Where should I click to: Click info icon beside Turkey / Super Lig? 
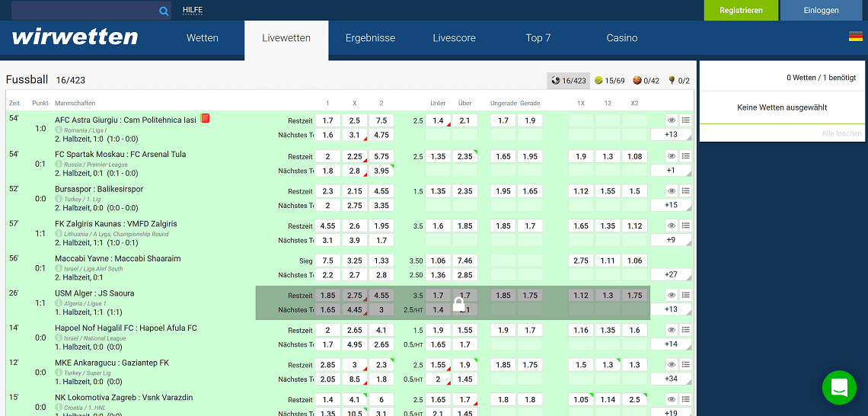[59, 373]
